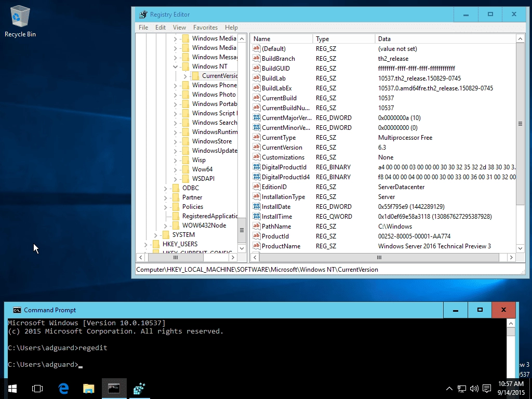Viewport: 532px width, 399px height.
Task: Select the BuildBranch string value icon
Action: click(257, 58)
